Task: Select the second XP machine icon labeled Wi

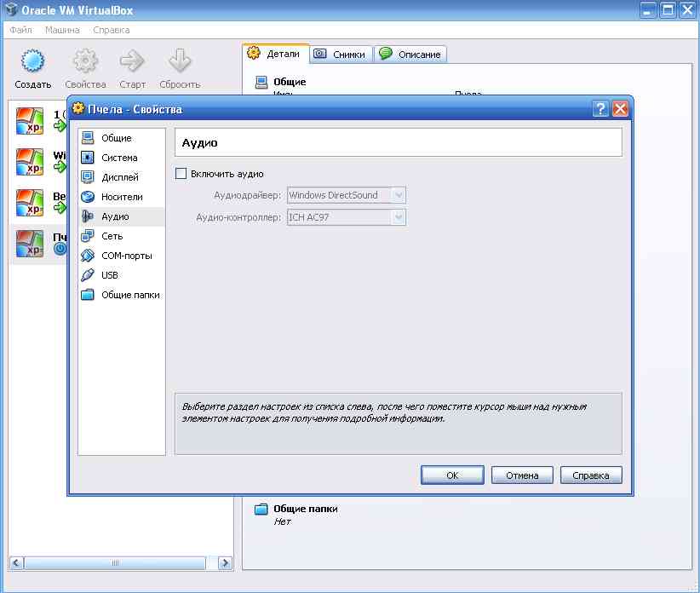Action: pos(30,162)
